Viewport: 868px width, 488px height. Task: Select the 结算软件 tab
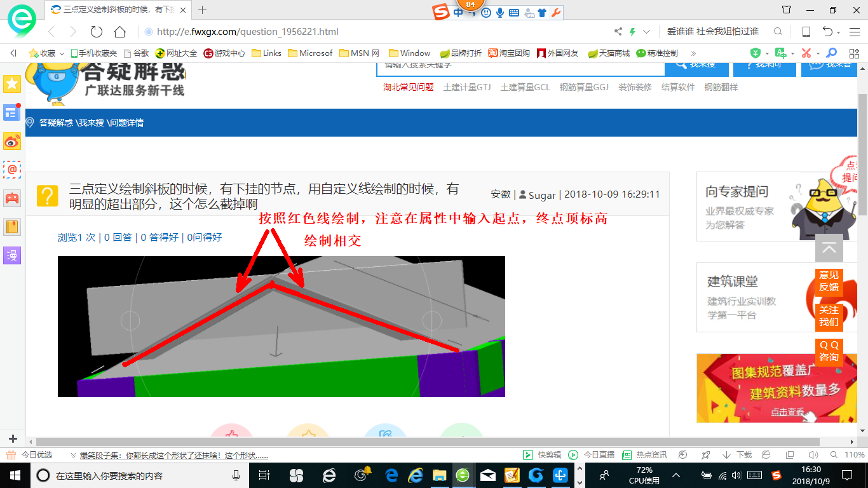point(678,88)
